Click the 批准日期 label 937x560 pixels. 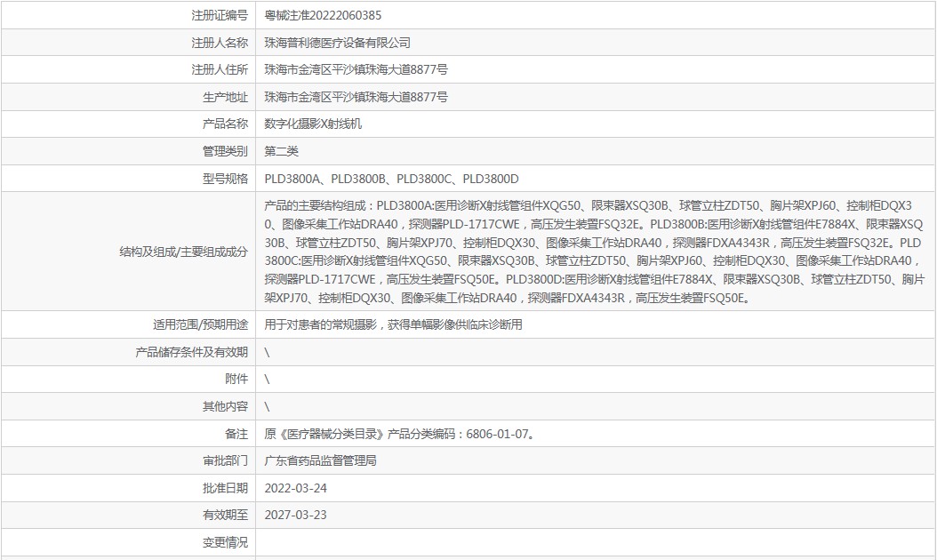(225, 488)
